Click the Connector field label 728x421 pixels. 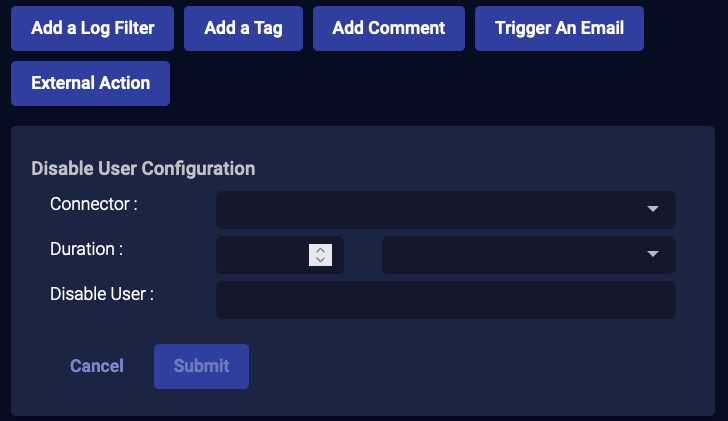[x=93, y=204]
